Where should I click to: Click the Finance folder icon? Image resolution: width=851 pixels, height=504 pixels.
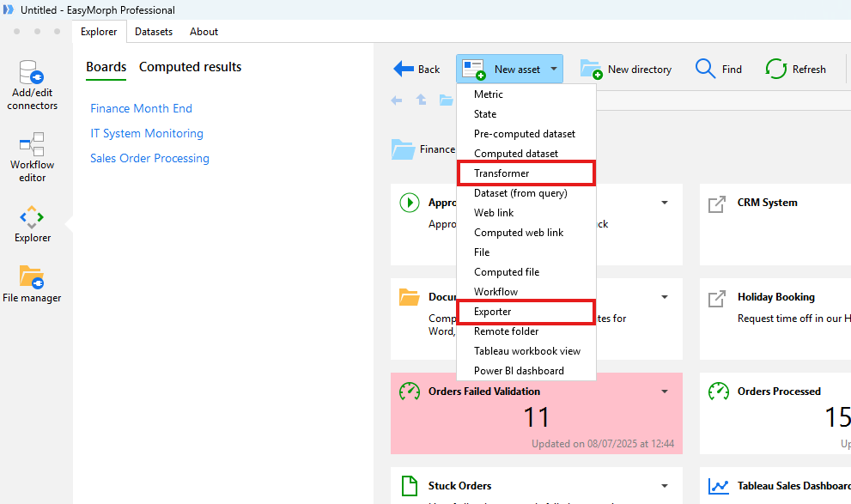(404, 148)
